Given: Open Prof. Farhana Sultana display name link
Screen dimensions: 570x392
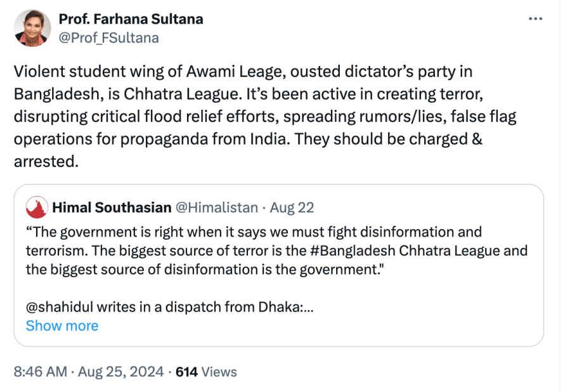Looking at the screenshot, I should tap(131, 19).
